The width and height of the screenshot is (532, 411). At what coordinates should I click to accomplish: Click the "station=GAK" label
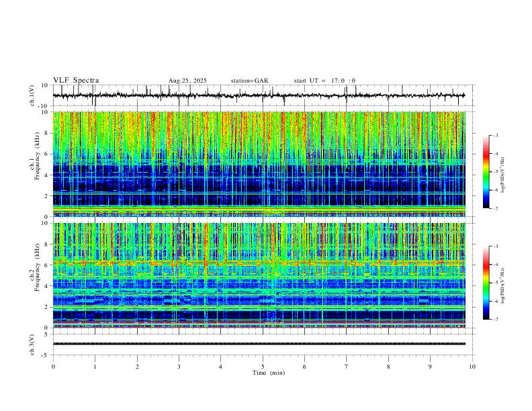tap(250, 81)
